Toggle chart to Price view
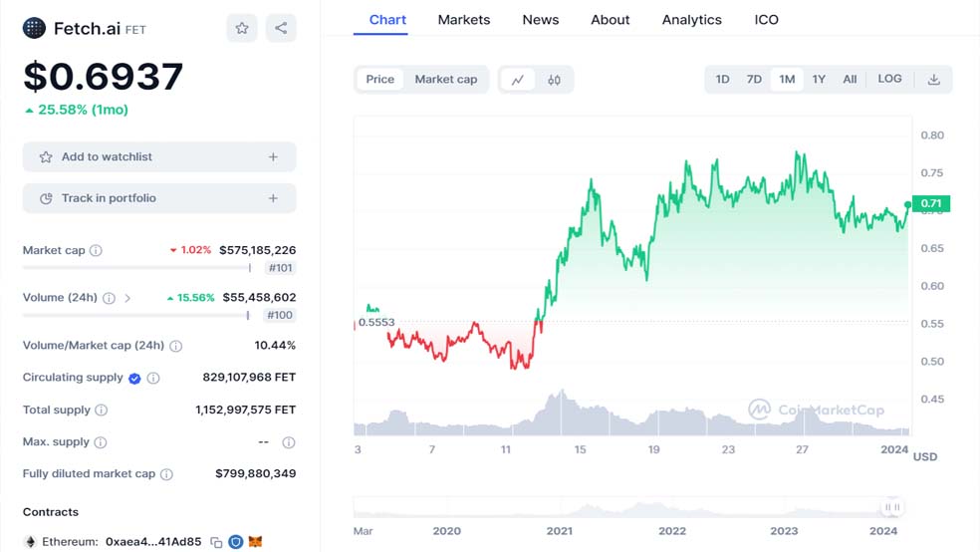Viewport: 980px width, 552px height. tap(380, 80)
